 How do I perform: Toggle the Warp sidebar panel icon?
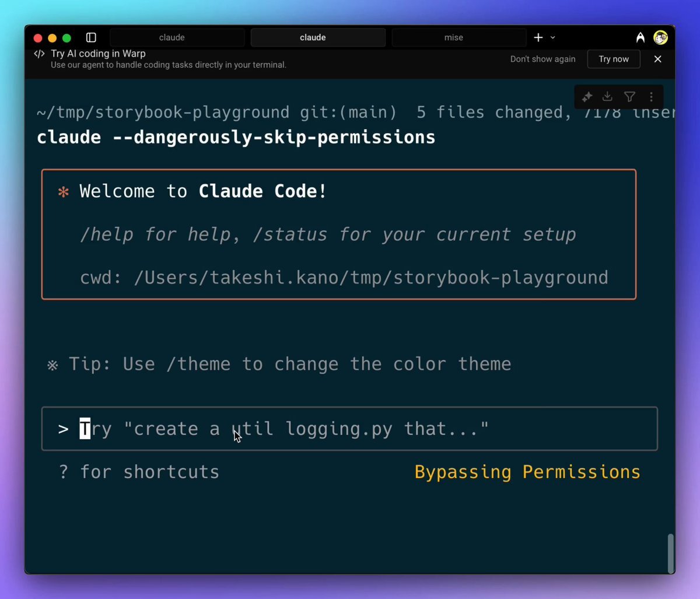click(x=91, y=37)
